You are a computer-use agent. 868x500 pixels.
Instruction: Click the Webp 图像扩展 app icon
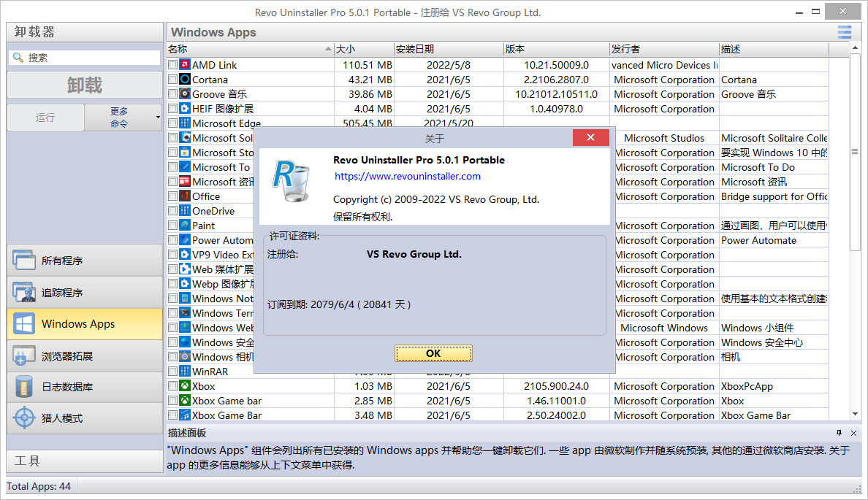point(185,284)
